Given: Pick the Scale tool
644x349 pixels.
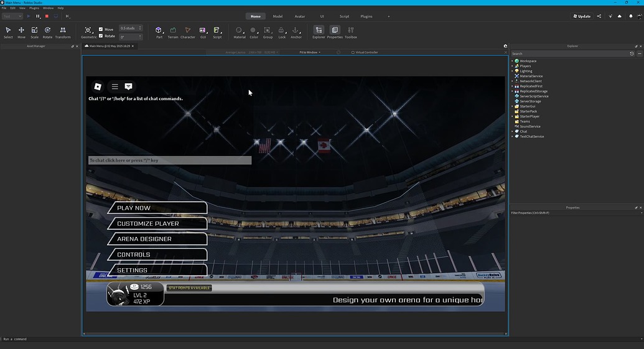Looking at the screenshot, I should (34, 32).
